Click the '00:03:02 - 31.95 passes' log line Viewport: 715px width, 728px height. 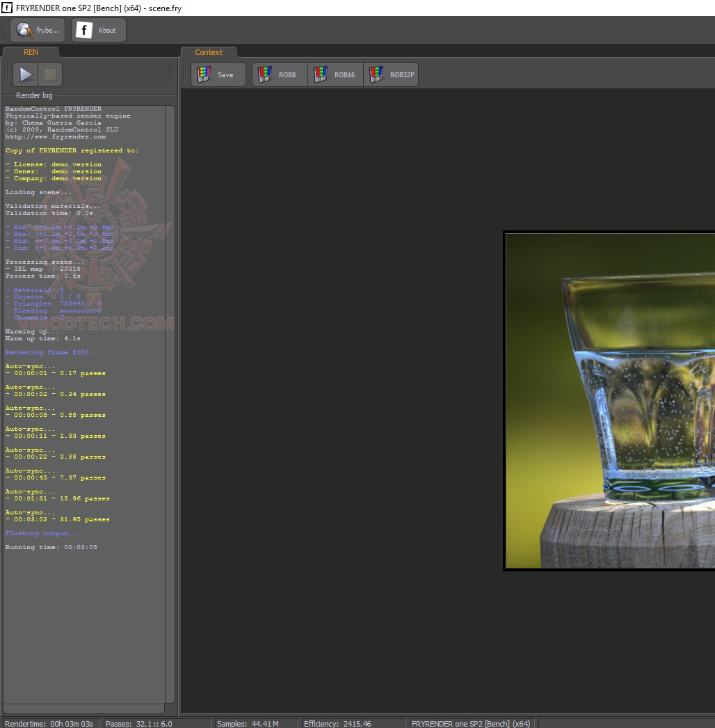(x=58, y=519)
